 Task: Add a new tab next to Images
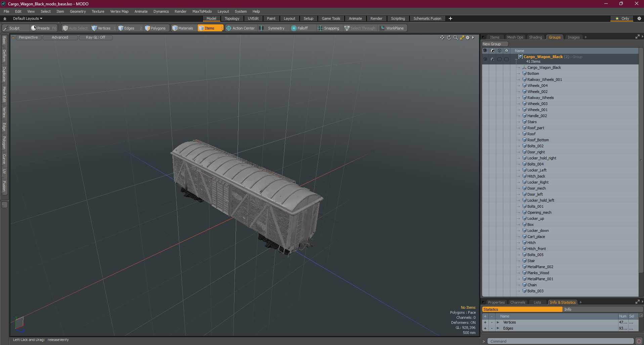tap(586, 37)
